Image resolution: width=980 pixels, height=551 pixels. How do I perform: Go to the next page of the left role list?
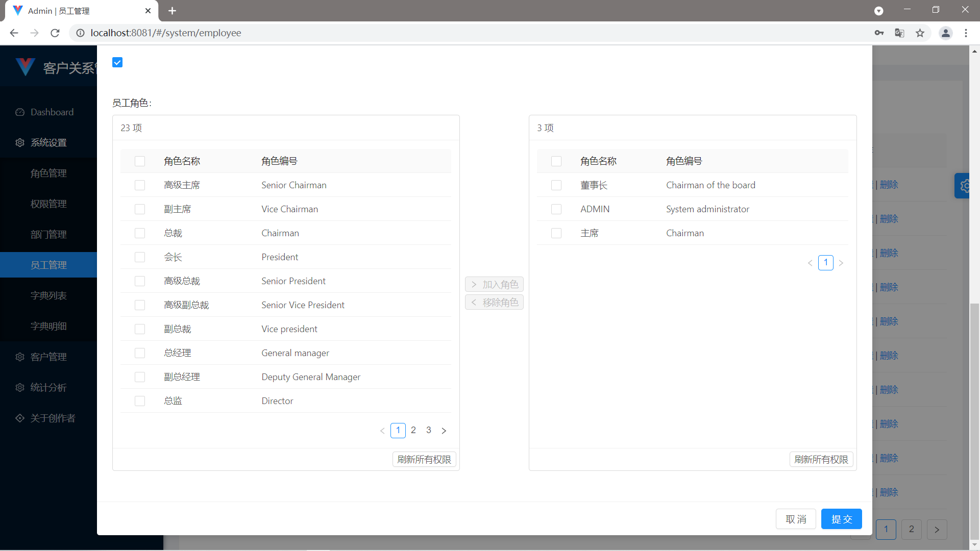tap(444, 431)
